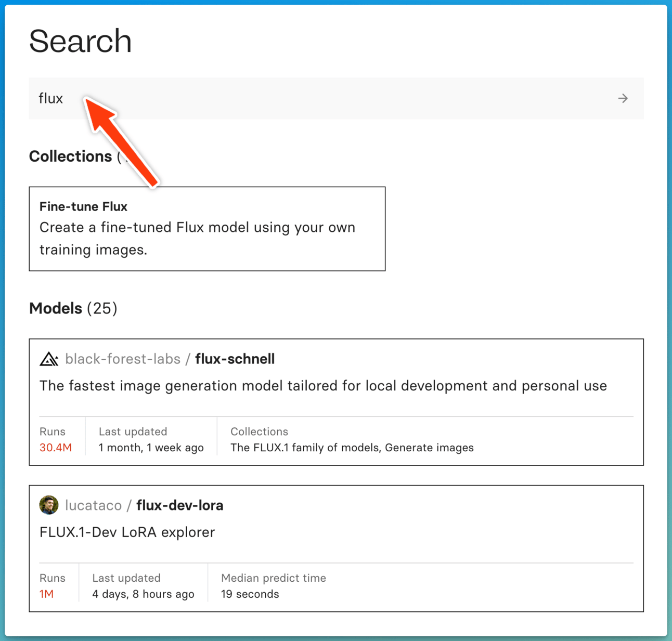Screen dimensions: 672x641
Task: Click '1 month, 1 week ago' text
Action: 151,448
